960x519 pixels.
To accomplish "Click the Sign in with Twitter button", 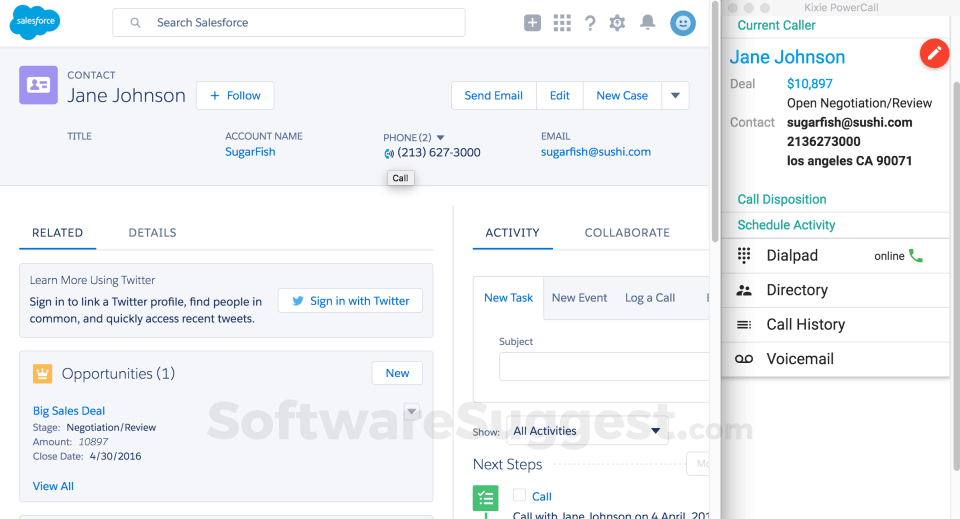I will point(350,301).
